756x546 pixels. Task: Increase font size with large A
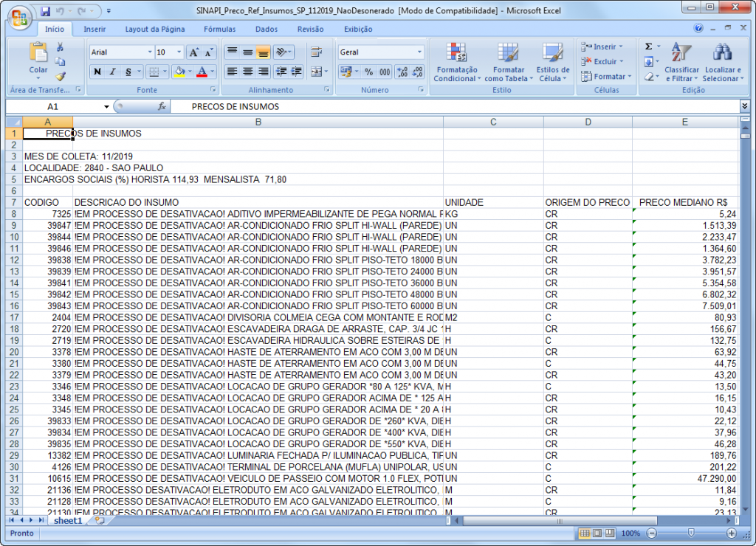194,52
